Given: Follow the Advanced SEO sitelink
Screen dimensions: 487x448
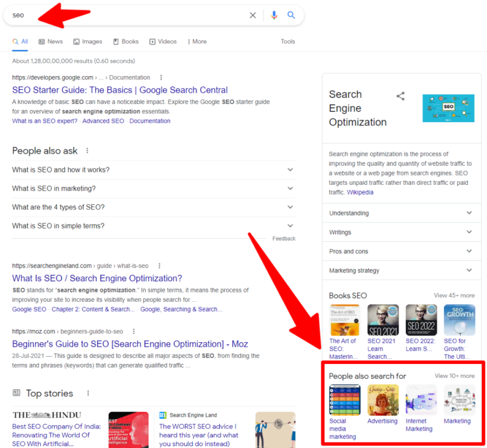Looking at the screenshot, I should click(103, 121).
